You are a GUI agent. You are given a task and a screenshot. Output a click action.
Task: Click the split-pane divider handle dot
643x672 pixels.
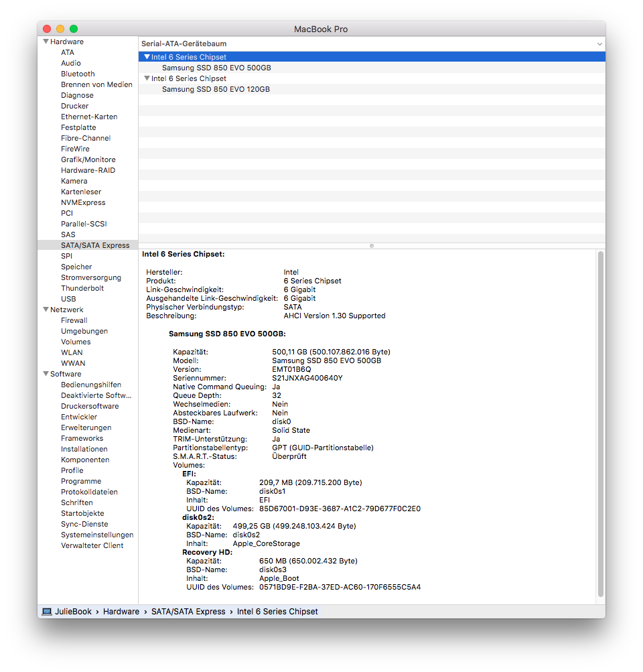click(372, 246)
